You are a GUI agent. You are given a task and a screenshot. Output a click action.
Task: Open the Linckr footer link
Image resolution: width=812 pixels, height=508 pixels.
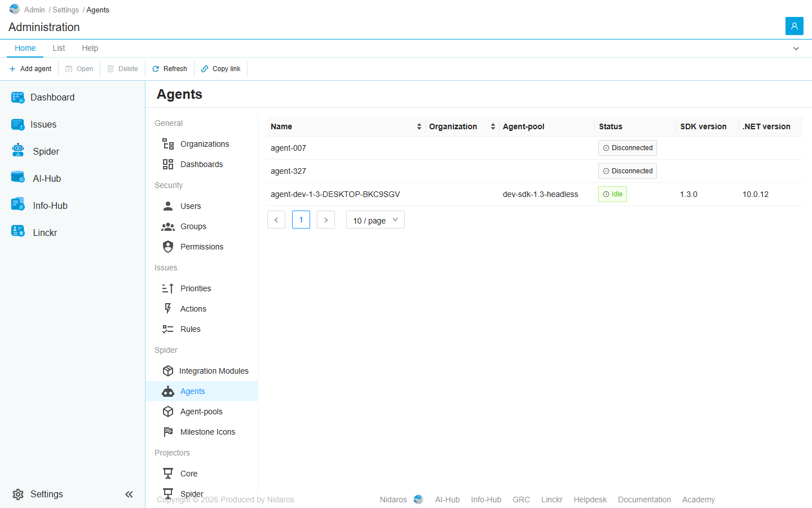pos(552,500)
